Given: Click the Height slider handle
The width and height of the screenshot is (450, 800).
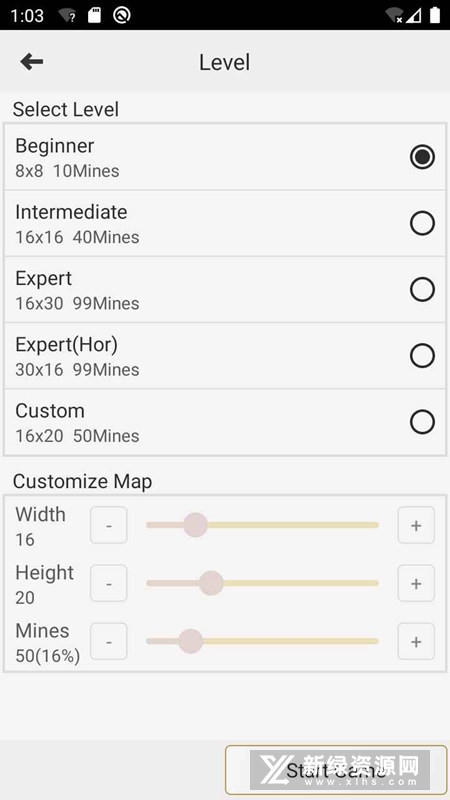Looking at the screenshot, I should coord(211,583).
